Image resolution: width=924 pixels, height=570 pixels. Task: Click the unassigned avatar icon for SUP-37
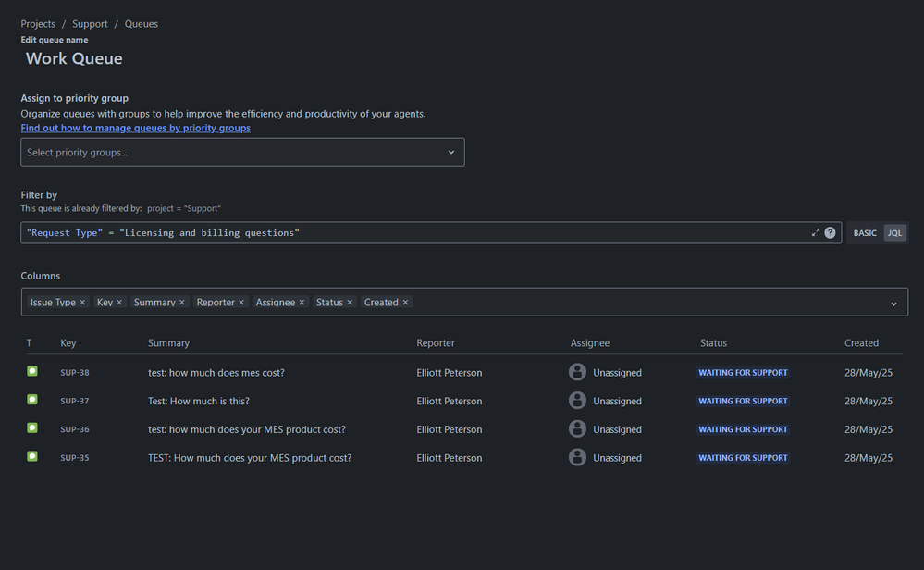click(x=577, y=401)
